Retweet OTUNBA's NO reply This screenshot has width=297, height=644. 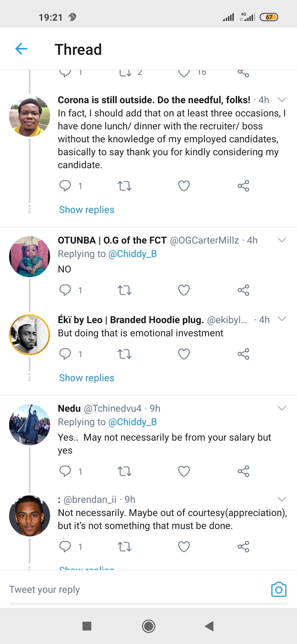(125, 290)
